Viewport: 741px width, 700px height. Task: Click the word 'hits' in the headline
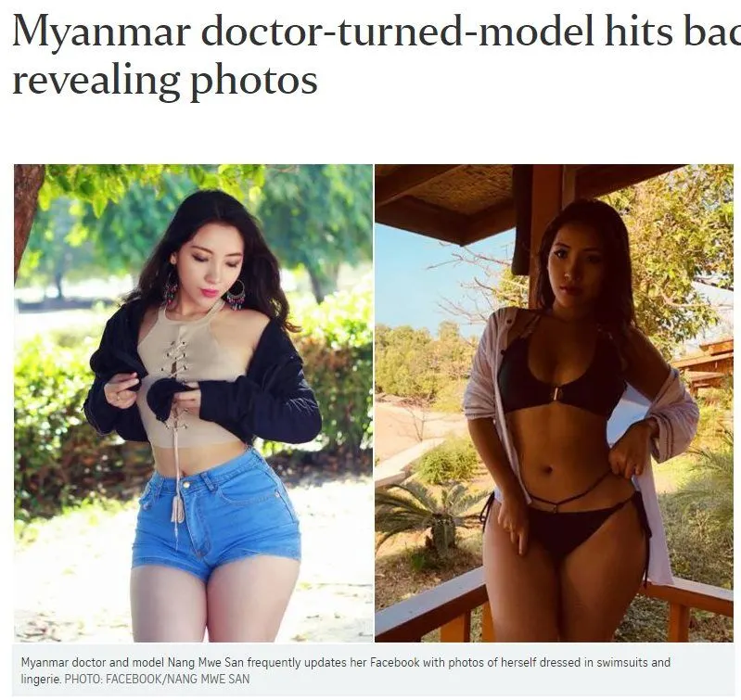pos(638,31)
